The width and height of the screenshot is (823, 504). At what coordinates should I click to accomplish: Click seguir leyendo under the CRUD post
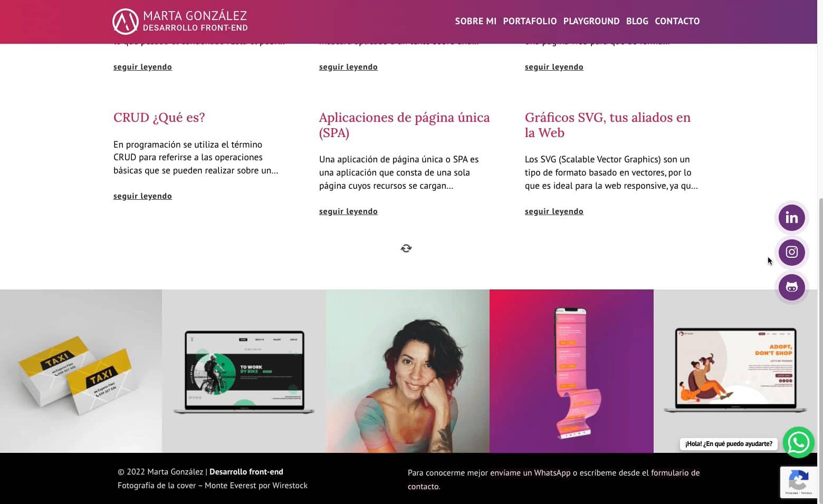click(x=142, y=196)
